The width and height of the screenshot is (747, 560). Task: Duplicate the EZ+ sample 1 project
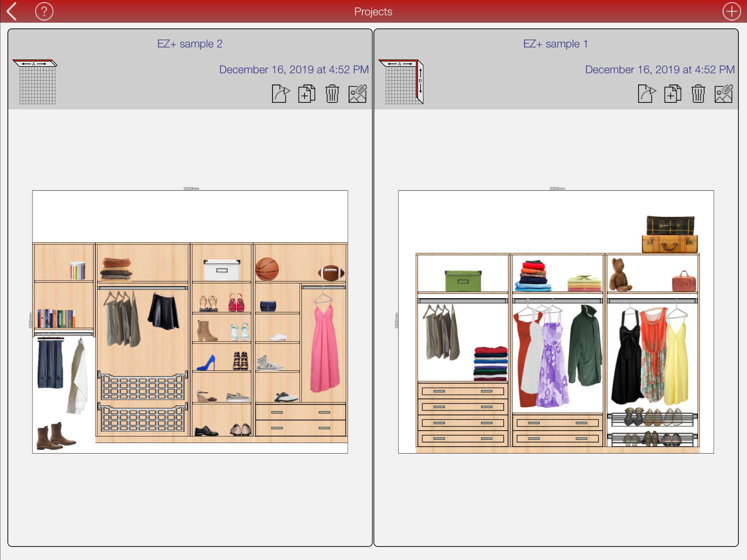[x=673, y=94]
